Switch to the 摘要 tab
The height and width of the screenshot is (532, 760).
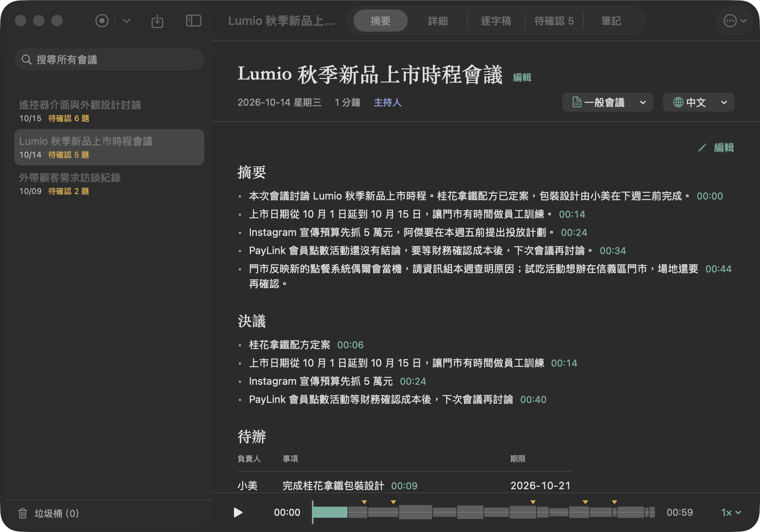(380, 21)
